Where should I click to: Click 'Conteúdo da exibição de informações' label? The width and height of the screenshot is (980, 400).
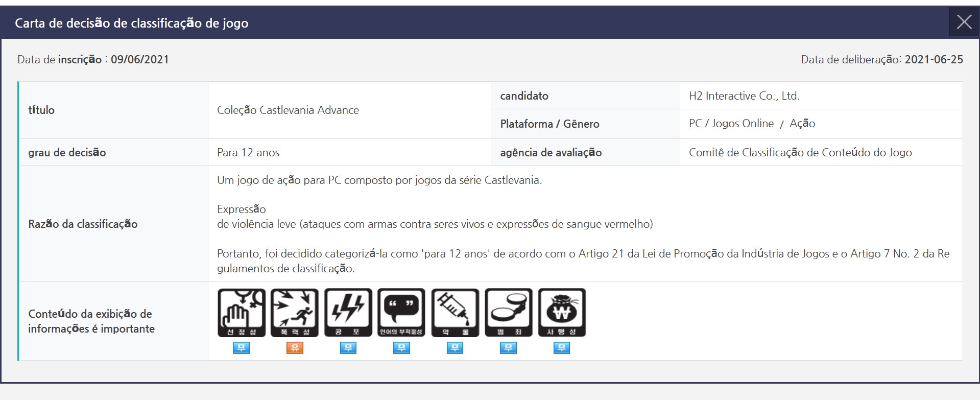click(91, 321)
